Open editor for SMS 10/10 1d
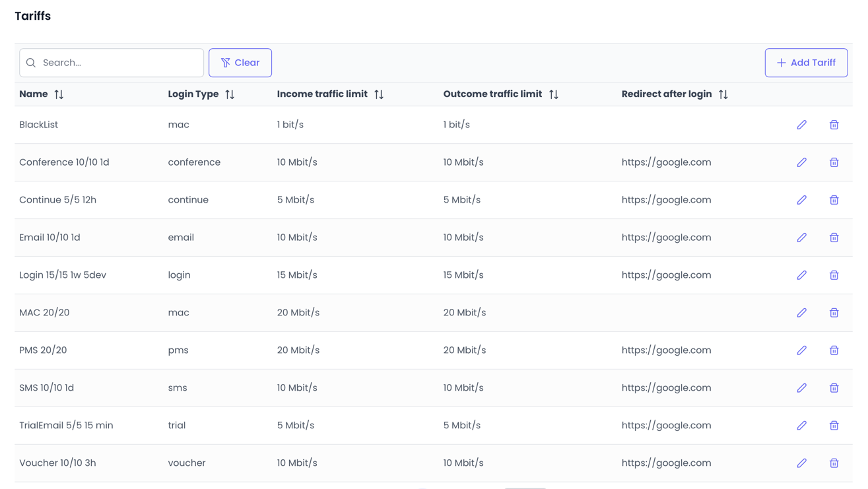This screenshot has height=489, width=868. (x=801, y=388)
